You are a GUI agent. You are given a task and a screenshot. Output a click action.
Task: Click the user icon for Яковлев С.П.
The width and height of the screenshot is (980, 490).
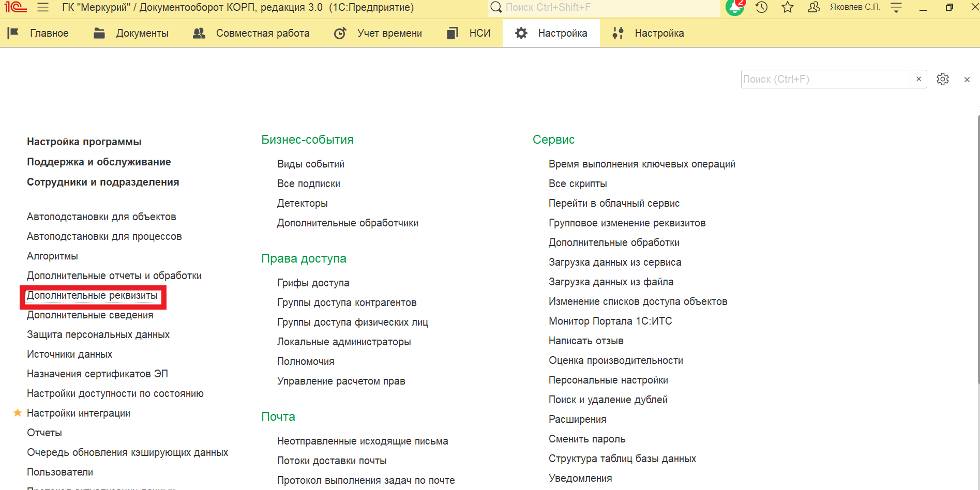pyautogui.click(x=813, y=7)
